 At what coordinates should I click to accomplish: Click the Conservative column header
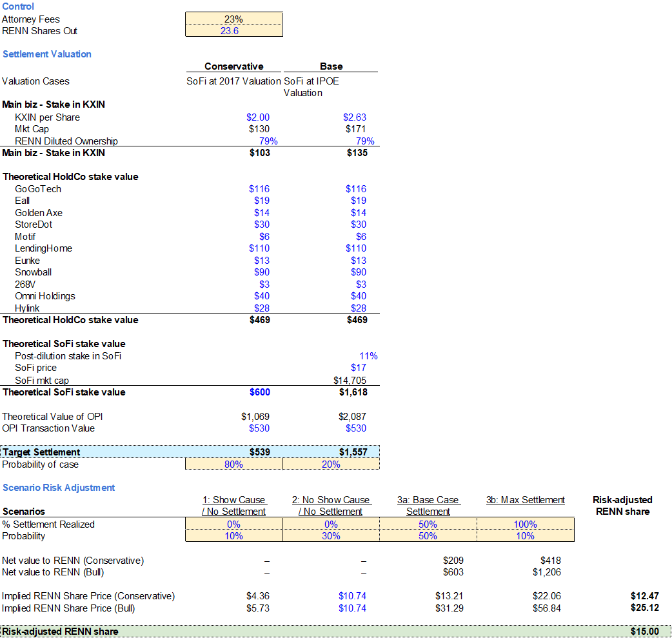233,66
